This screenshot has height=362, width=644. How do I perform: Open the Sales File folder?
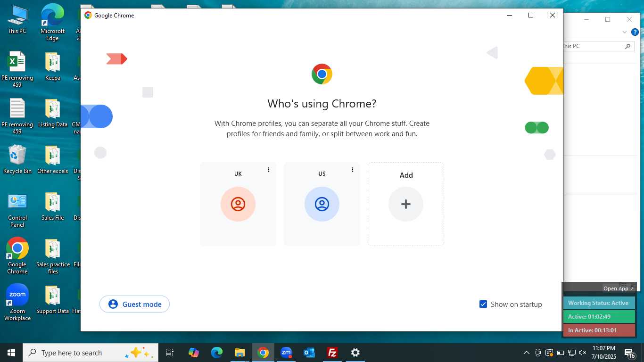tap(52, 206)
